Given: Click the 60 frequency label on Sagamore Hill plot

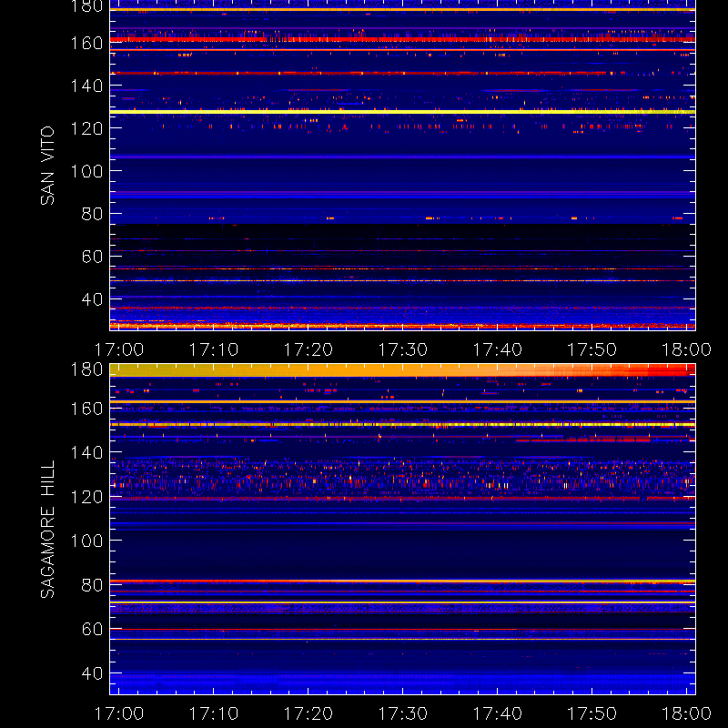Looking at the screenshot, I should point(92,629).
